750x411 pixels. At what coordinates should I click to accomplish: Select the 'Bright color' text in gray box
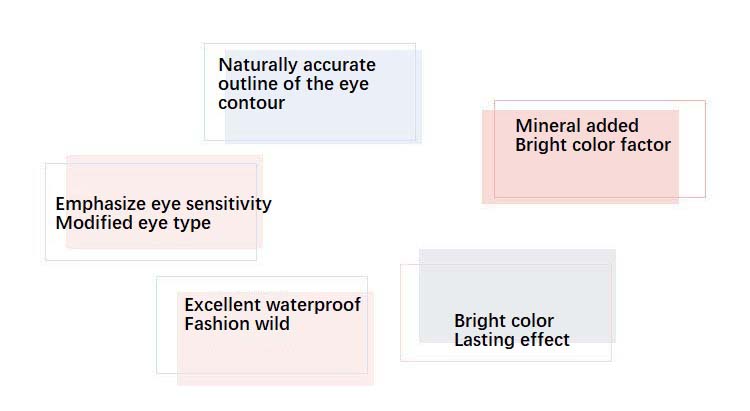[x=504, y=321]
